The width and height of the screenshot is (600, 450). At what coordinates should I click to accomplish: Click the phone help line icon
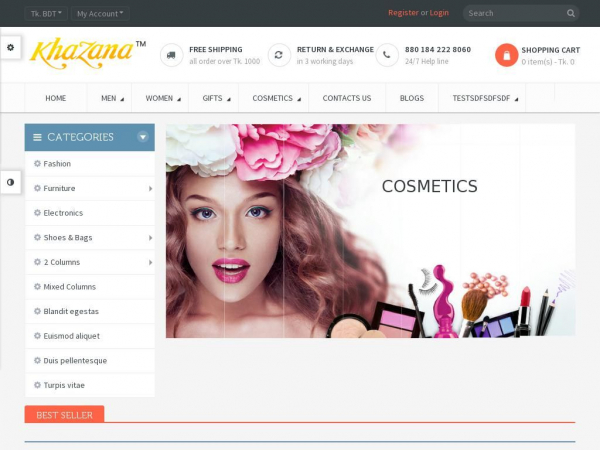pyautogui.click(x=387, y=55)
